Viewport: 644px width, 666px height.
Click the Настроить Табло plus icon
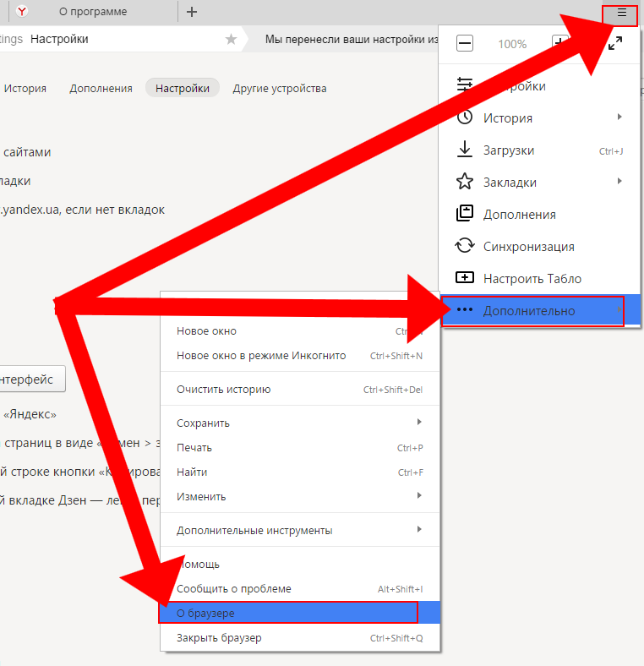pos(464,278)
